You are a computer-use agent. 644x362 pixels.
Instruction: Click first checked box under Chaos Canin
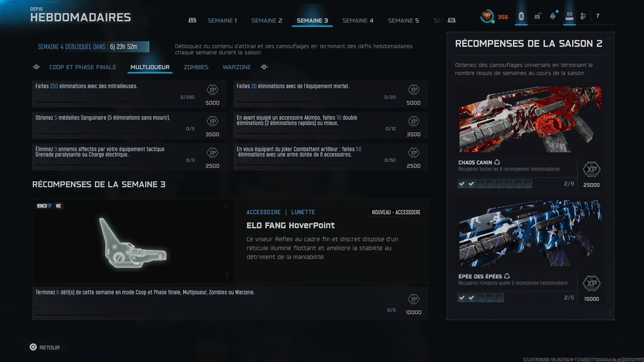(x=462, y=184)
